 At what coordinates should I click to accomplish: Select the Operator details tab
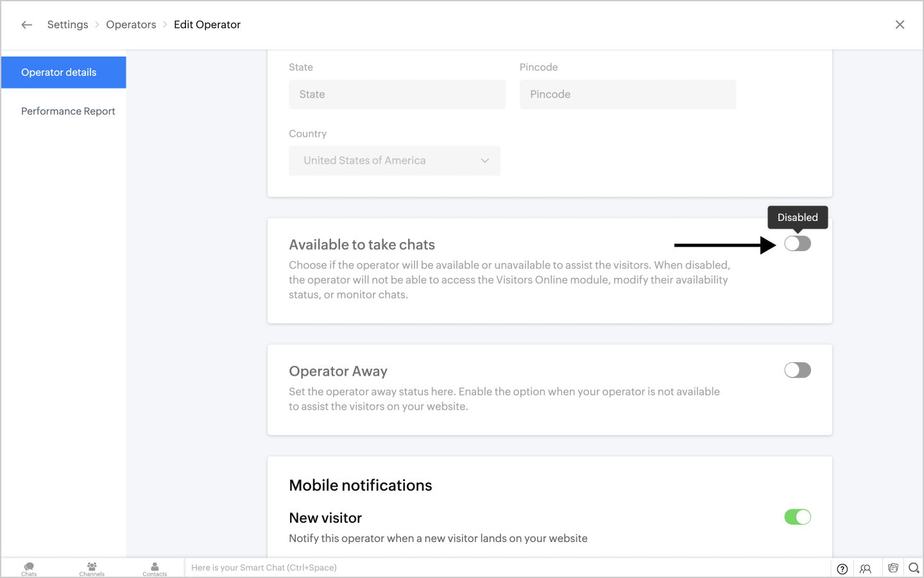click(x=64, y=73)
